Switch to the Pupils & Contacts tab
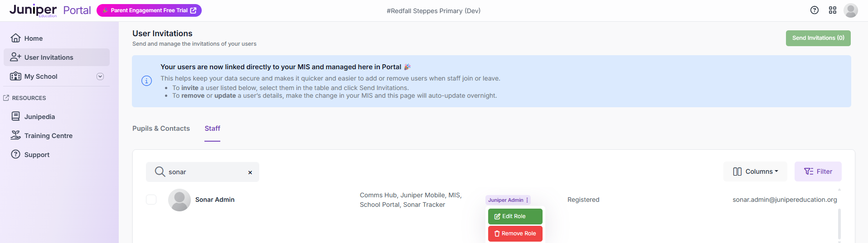 click(x=161, y=129)
